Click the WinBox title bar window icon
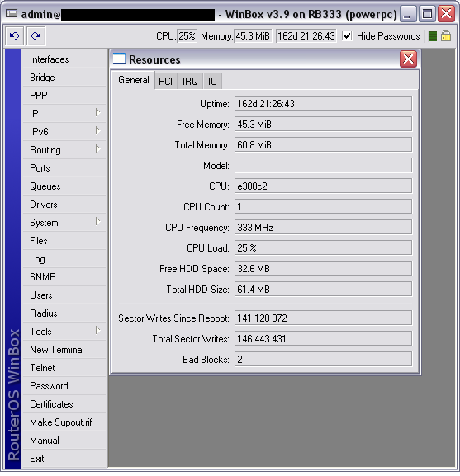The image size is (460, 476). (12, 13)
